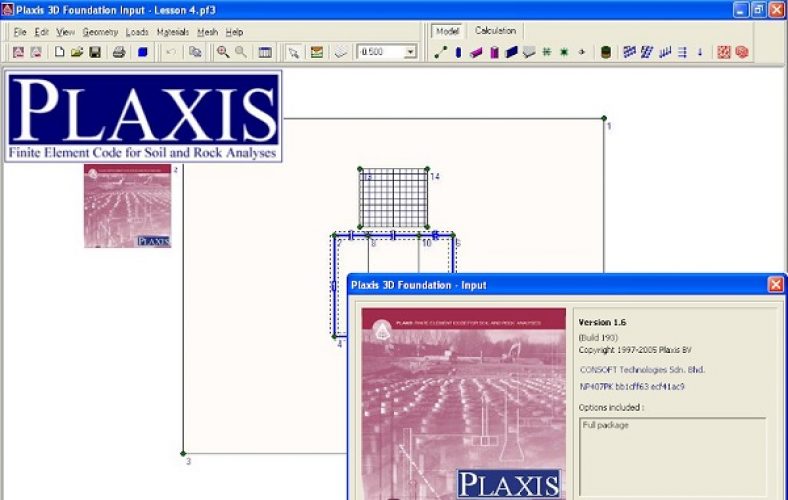788x500 pixels.
Task: Click geometry point 4 on the blue outline
Action: click(x=335, y=337)
